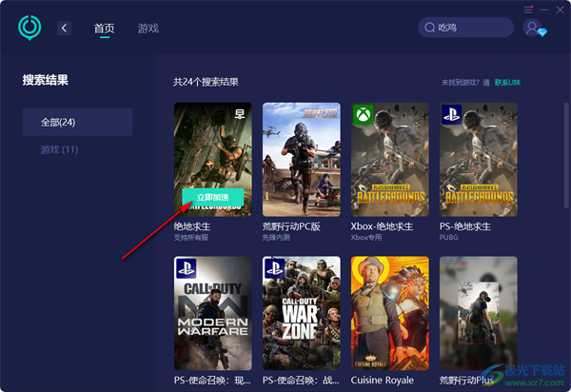Screen dimensions: 571x392
Task: Click the 先锋内测 subtitle
Action: 276,238
